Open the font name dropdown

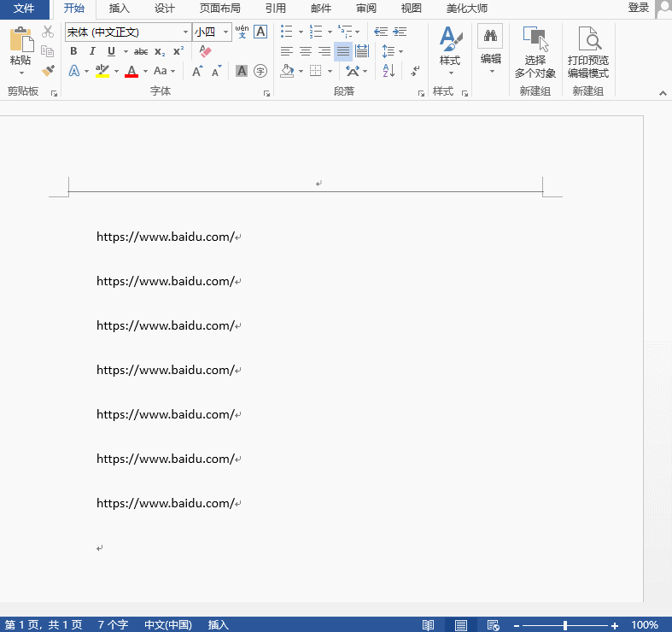185,32
